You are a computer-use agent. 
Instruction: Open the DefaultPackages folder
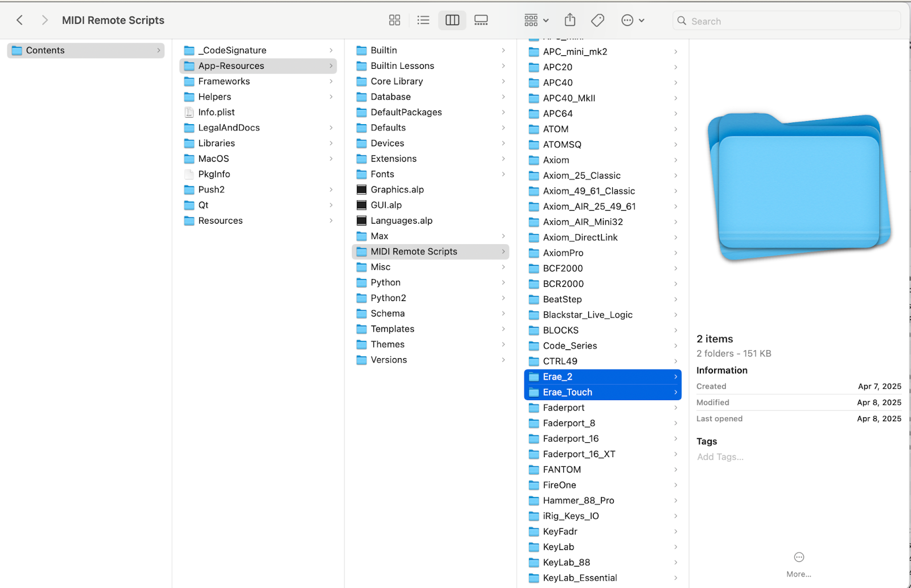pos(430,112)
